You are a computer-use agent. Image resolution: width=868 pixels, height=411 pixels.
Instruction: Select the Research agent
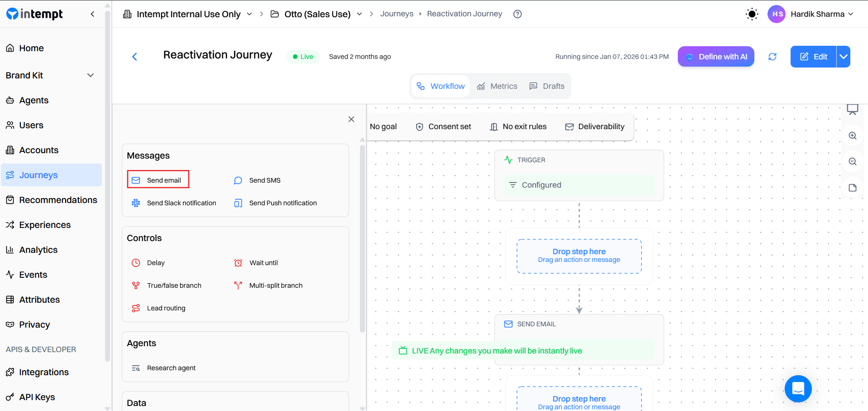pos(171,367)
